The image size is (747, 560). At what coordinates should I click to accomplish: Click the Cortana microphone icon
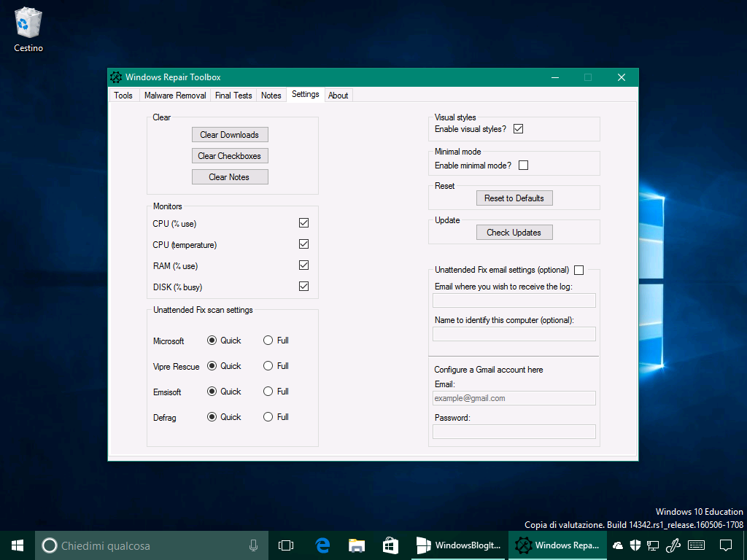(x=253, y=545)
